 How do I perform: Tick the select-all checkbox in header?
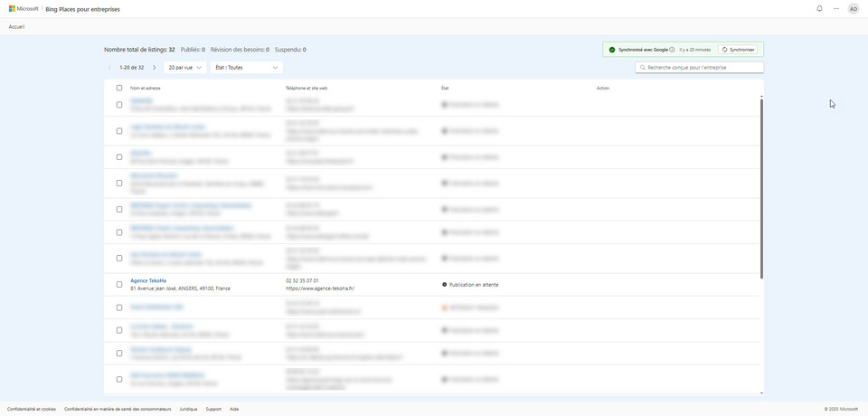click(x=119, y=88)
